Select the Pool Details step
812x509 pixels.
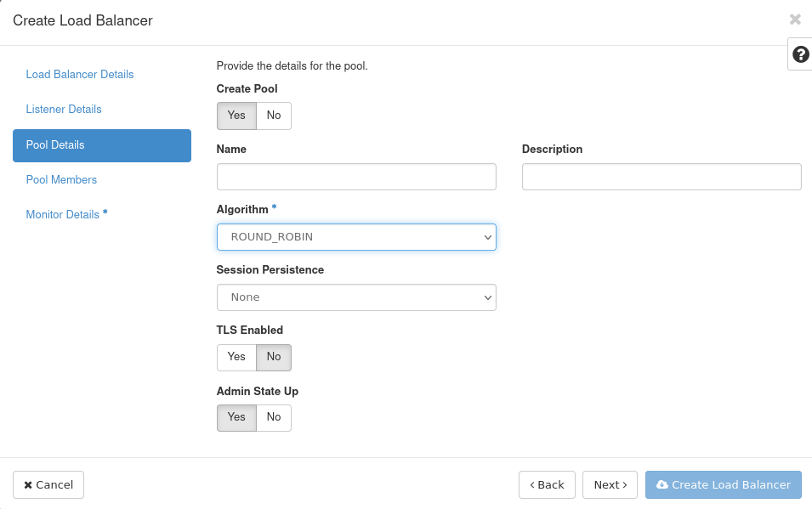[x=102, y=145]
